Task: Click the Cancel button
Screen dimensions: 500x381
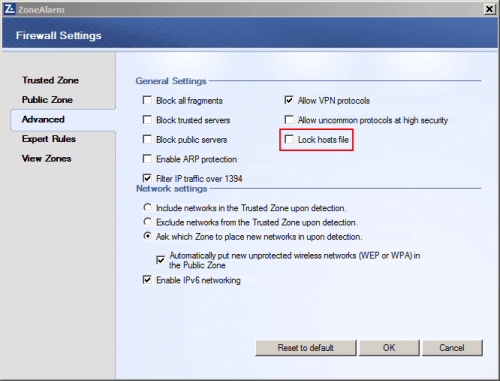Action: (452, 348)
